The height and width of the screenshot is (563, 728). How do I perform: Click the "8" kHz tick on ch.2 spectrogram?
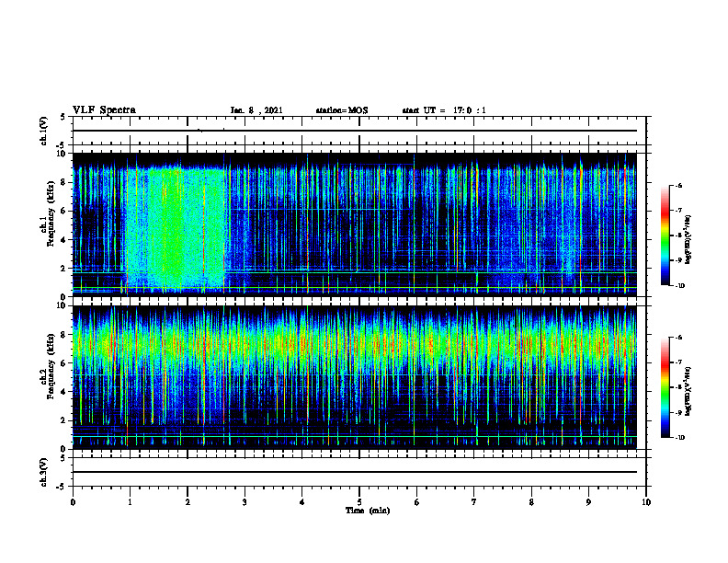pos(64,335)
